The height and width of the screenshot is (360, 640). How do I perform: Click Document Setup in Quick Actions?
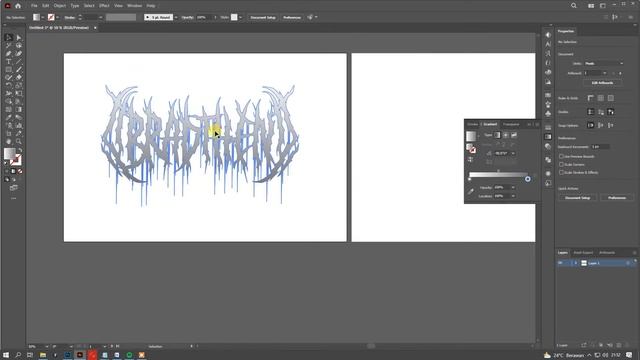coord(578,198)
